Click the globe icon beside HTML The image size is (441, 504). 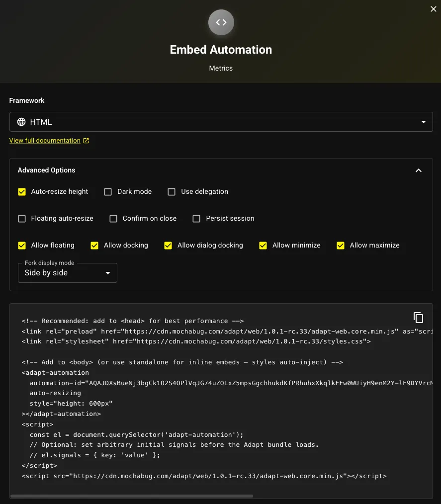click(x=21, y=122)
